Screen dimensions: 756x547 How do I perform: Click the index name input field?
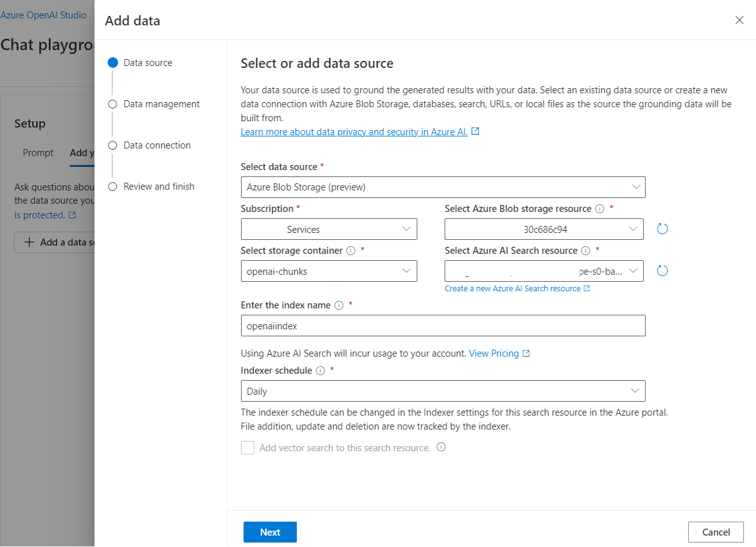(443, 326)
